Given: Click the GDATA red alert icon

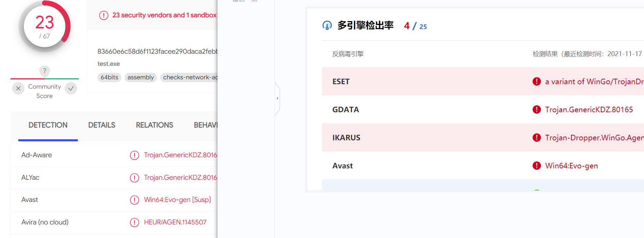Looking at the screenshot, I should (x=537, y=109).
